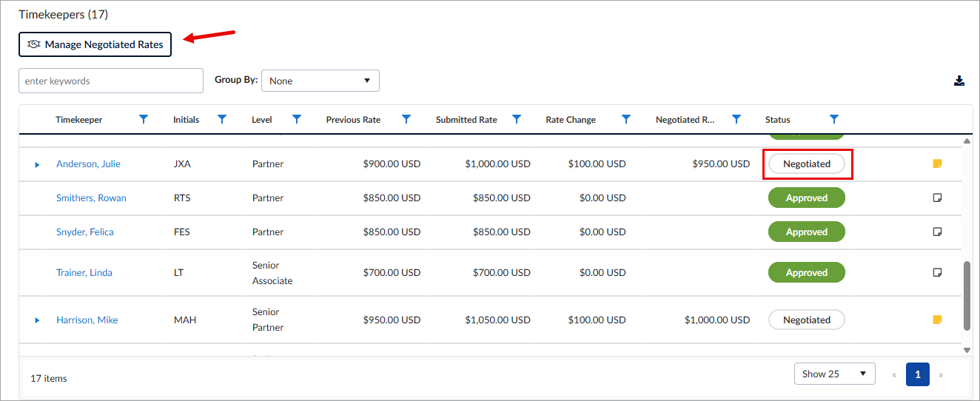Open Trainer, Linda timekeeper link
Image resolution: width=980 pixels, height=401 pixels.
(x=84, y=272)
